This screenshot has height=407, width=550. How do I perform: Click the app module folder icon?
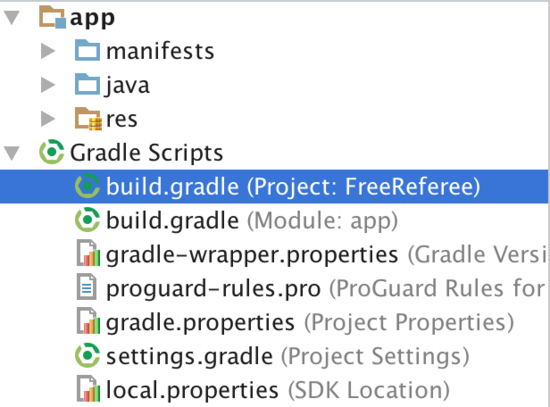point(52,18)
